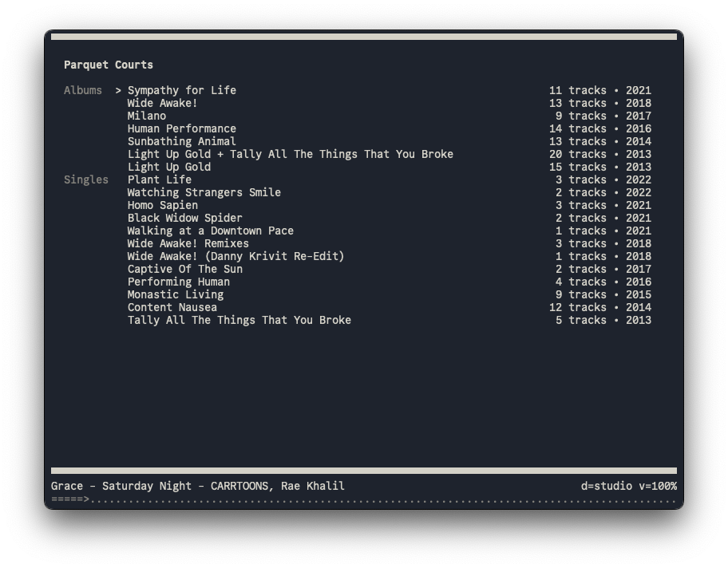Open the Content Nausea release
728x568 pixels.
(172, 307)
